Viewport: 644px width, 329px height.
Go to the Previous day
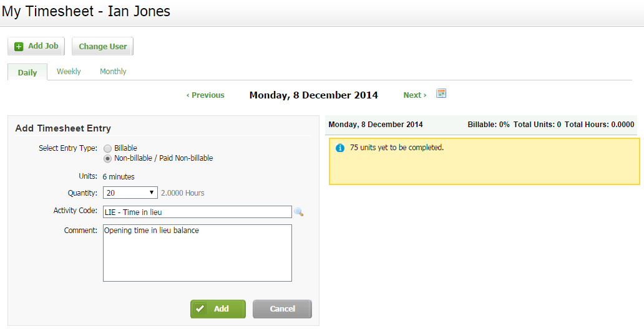click(205, 95)
